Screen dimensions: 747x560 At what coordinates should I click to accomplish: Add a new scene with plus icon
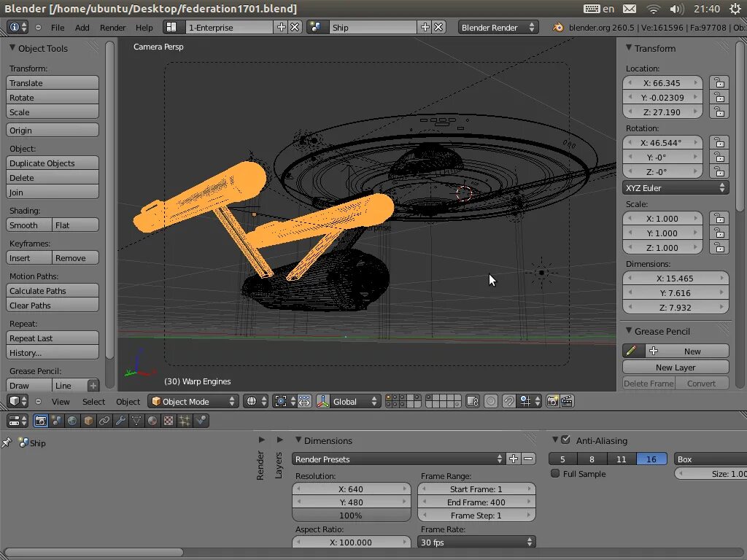(x=425, y=27)
